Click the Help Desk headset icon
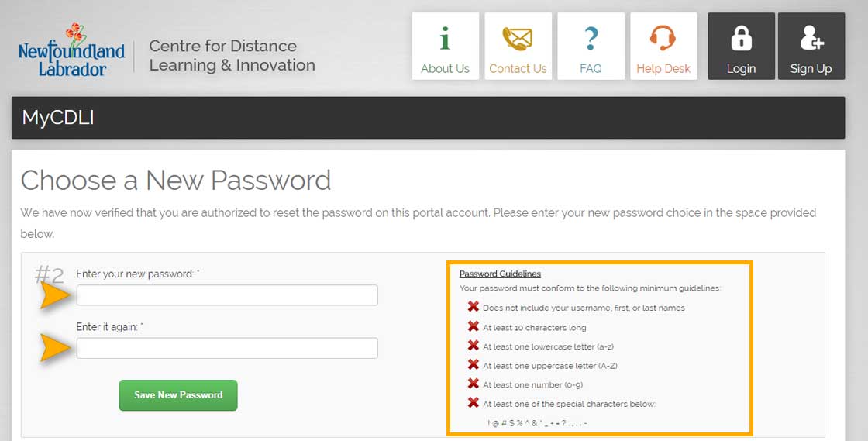Screen dimensions: 868x441 [x=663, y=38]
